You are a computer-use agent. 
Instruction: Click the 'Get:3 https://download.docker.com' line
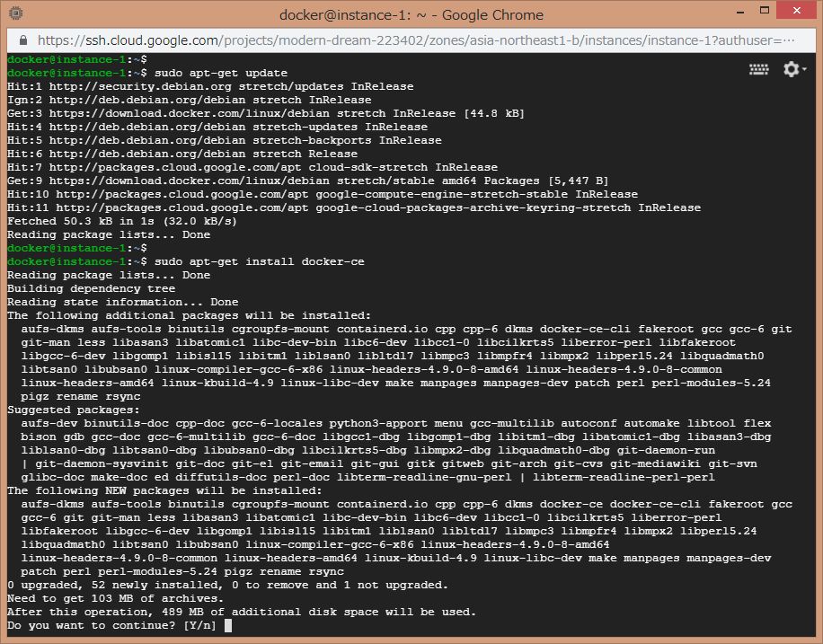(266, 113)
